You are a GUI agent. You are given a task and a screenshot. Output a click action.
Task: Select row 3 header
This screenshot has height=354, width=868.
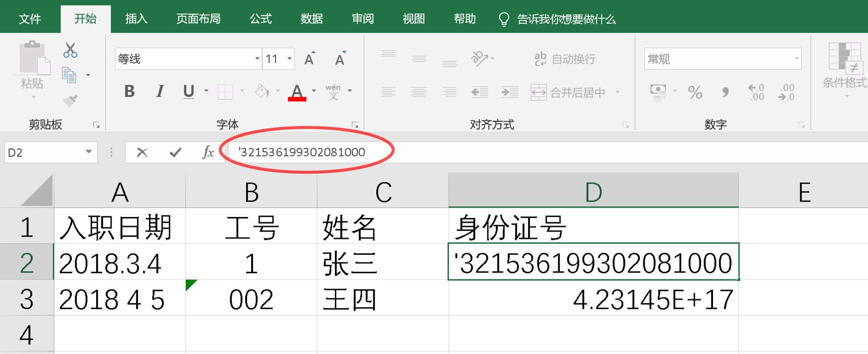[x=26, y=298]
